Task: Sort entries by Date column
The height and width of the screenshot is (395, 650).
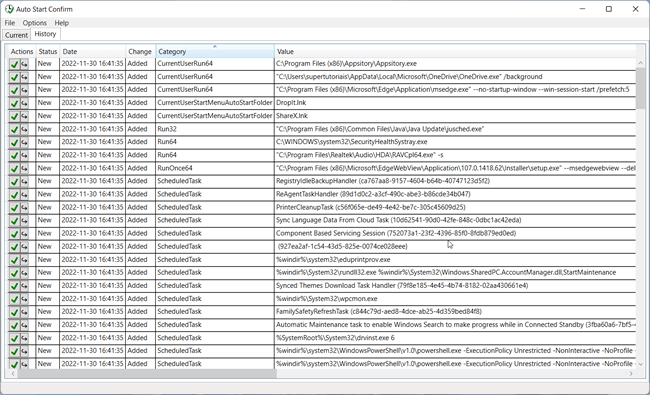Action: (x=92, y=51)
